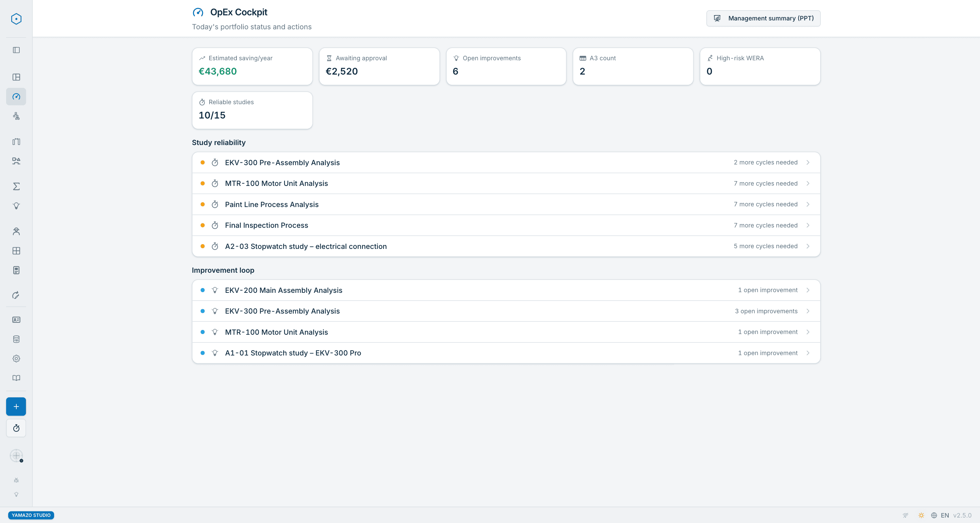Click the YAMAZO STUDIO badge

[31, 515]
